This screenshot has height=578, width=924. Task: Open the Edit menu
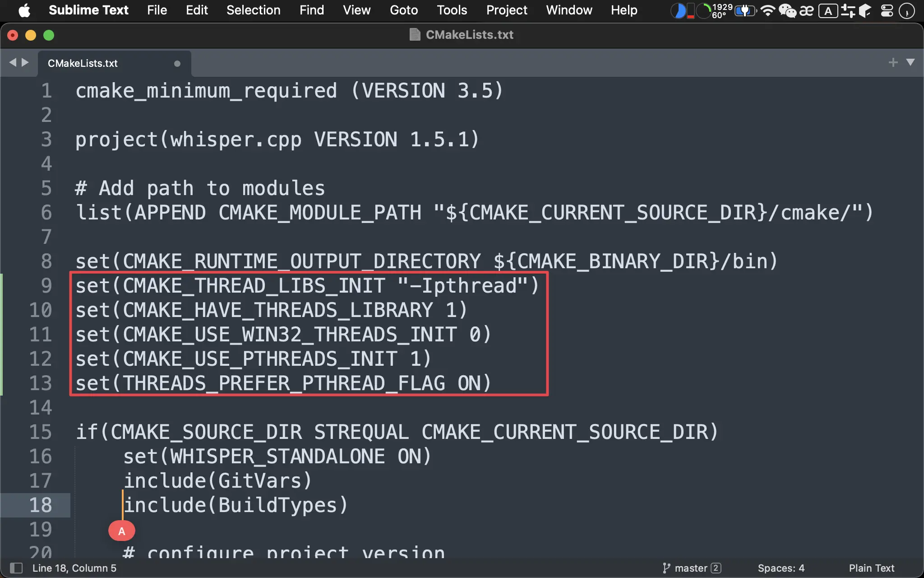click(197, 10)
